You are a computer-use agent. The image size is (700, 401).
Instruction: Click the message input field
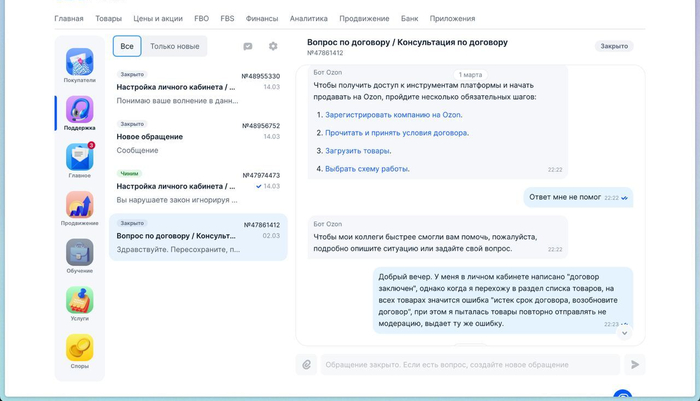pyautogui.click(x=468, y=365)
